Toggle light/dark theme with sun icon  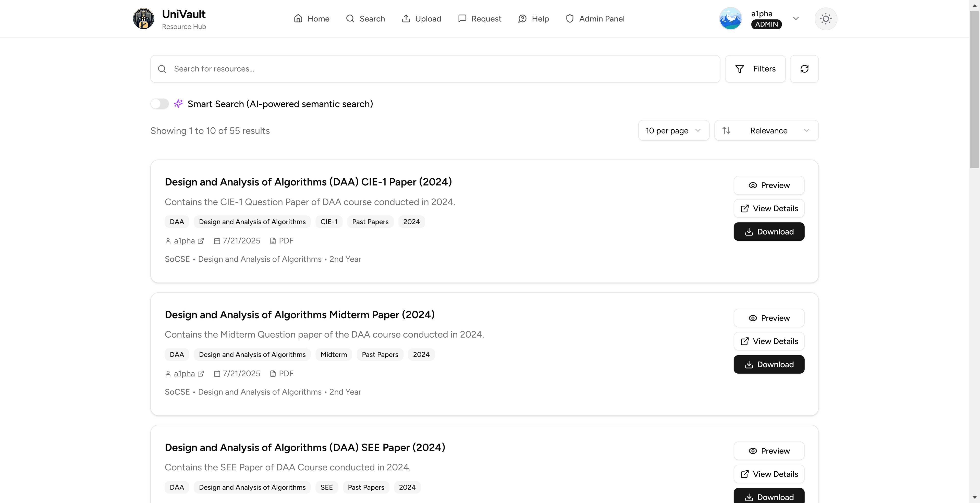pyautogui.click(x=826, y=18)
